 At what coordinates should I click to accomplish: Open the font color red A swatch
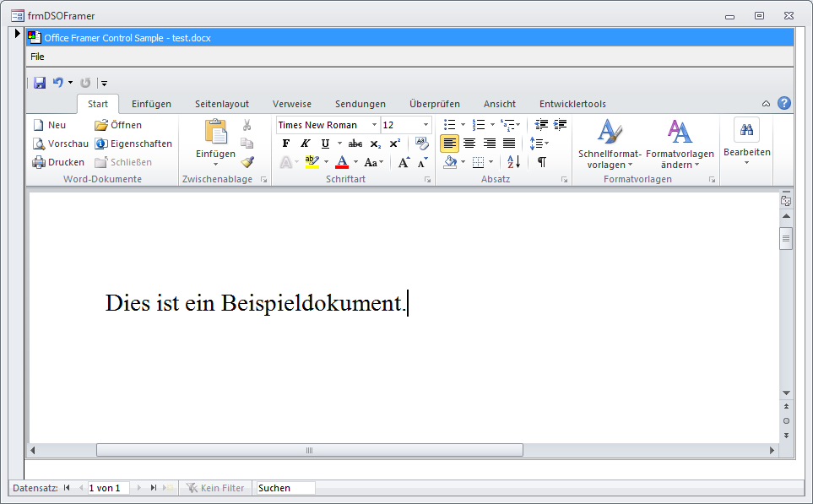pos(342,162)
